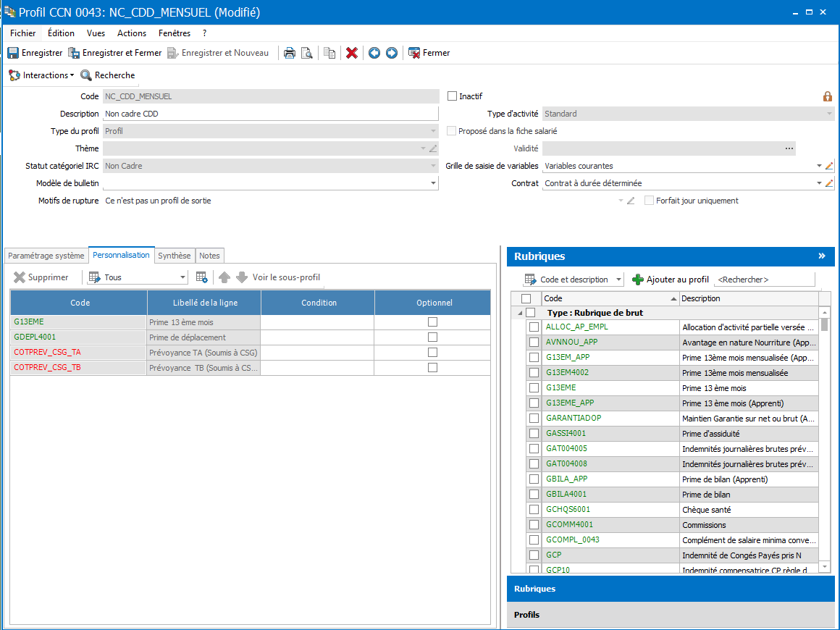Image resolution: width=840 pixels, height=630 pixels.
Task: Click Voir le sous-profil button
Action: [286, 277]
